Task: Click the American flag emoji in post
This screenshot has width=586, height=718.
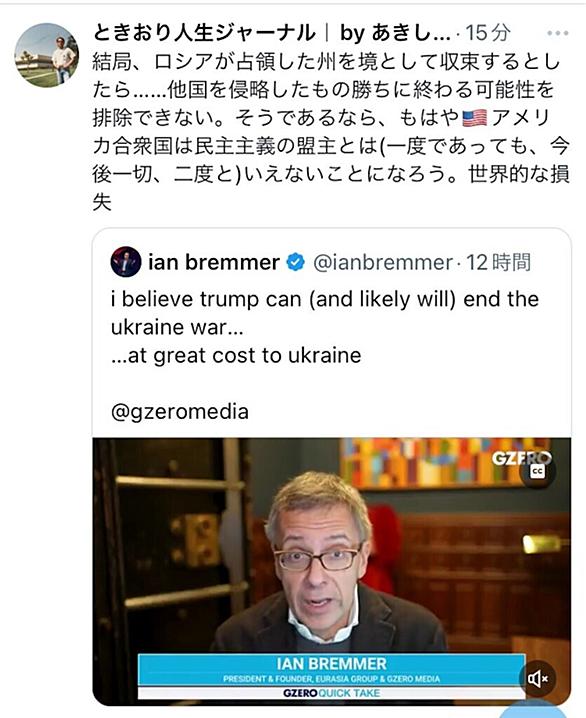Action: tap(475, 118)
